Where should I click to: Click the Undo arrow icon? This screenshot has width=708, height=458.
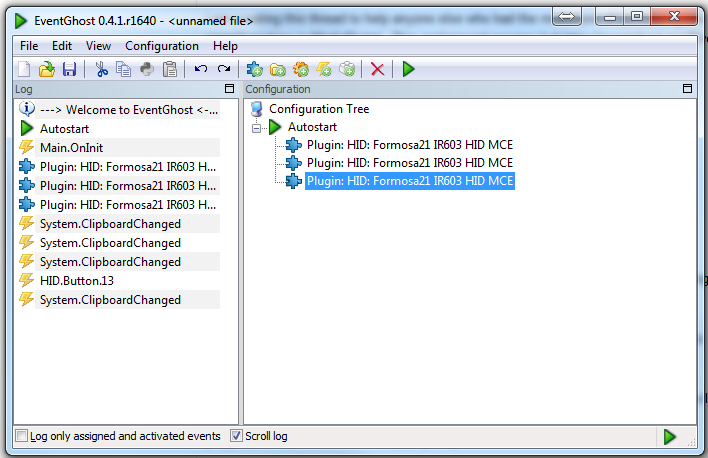coord(200,69)
